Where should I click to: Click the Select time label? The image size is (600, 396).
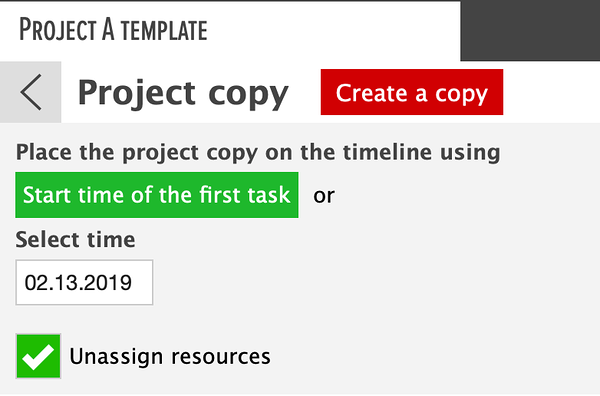point(75,240)
